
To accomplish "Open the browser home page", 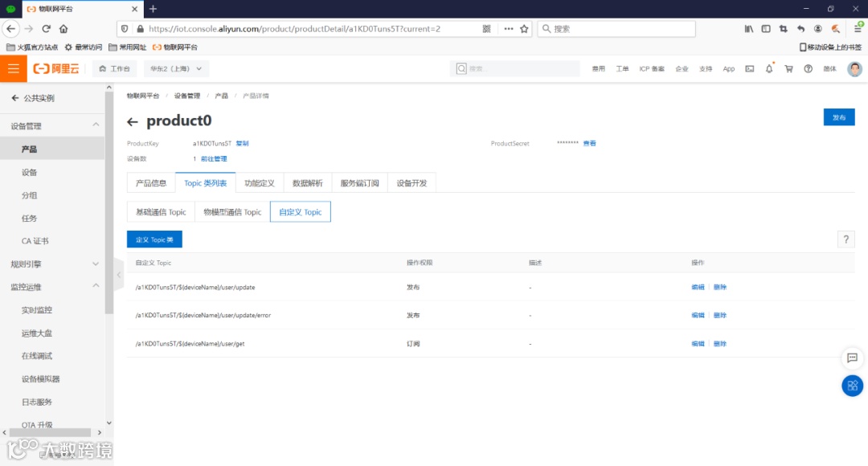I will (63, 29).
